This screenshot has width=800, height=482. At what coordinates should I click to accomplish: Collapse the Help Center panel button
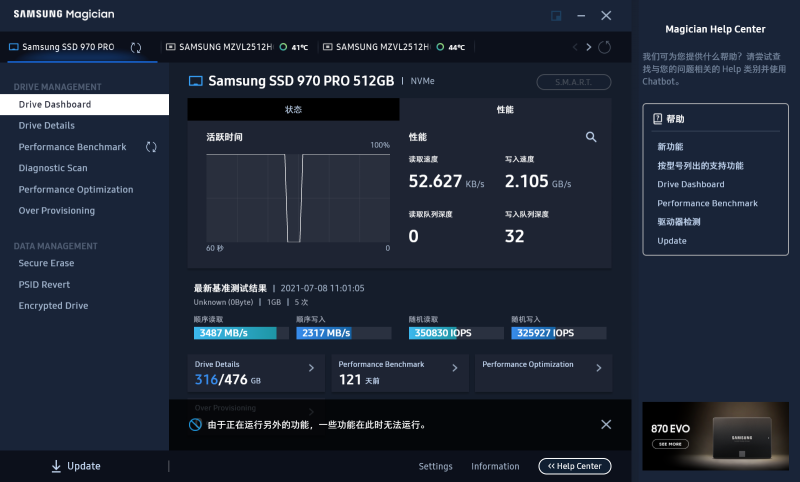pyautogui.click(x=574, y=466)
